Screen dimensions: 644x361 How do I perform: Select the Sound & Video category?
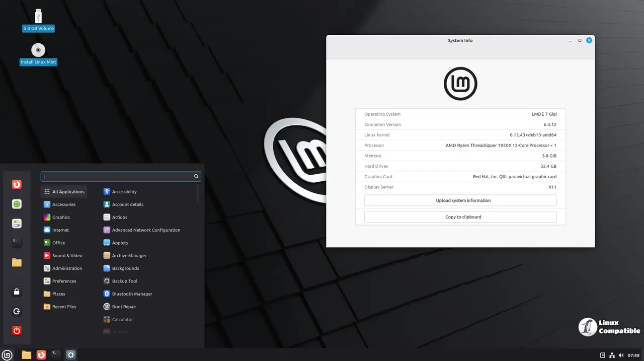click(67, 256)
